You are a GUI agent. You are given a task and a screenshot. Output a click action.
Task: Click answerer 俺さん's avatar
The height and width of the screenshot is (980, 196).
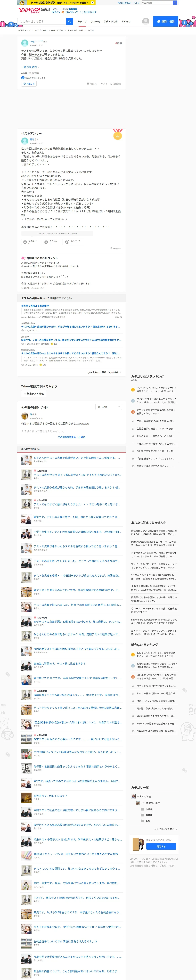25,416
